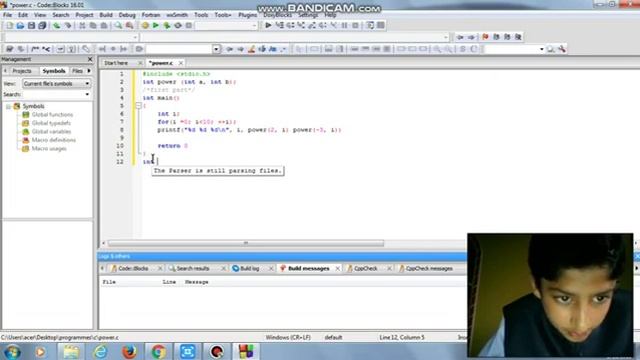
Task: Open the wxSmith menu
Action: tap(177, 15)
